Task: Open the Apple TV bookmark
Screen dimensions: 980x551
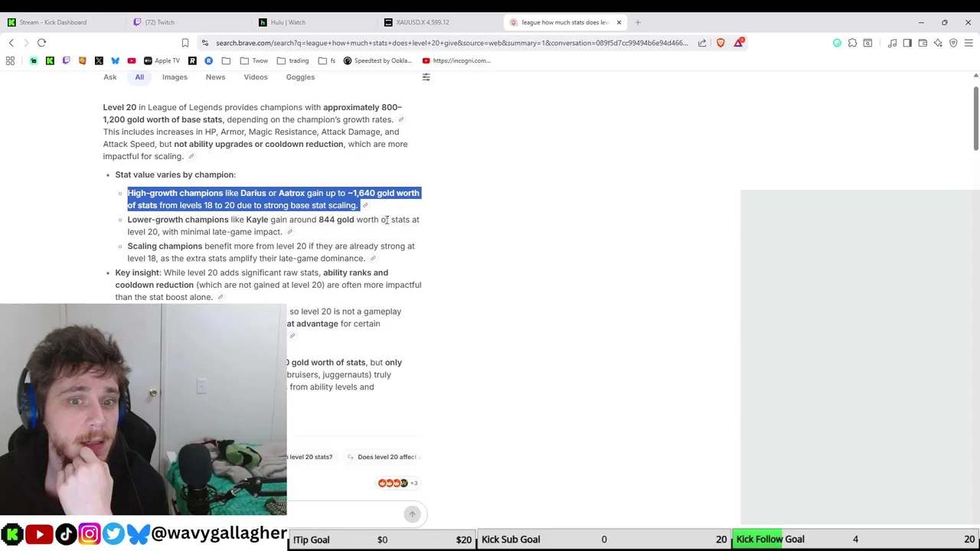Action: point(162,60)
